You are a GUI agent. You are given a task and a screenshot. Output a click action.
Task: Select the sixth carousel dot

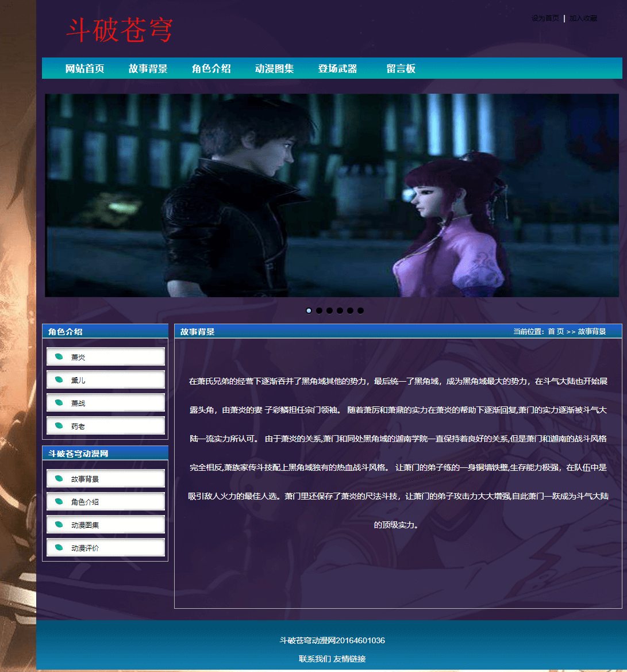360,311
